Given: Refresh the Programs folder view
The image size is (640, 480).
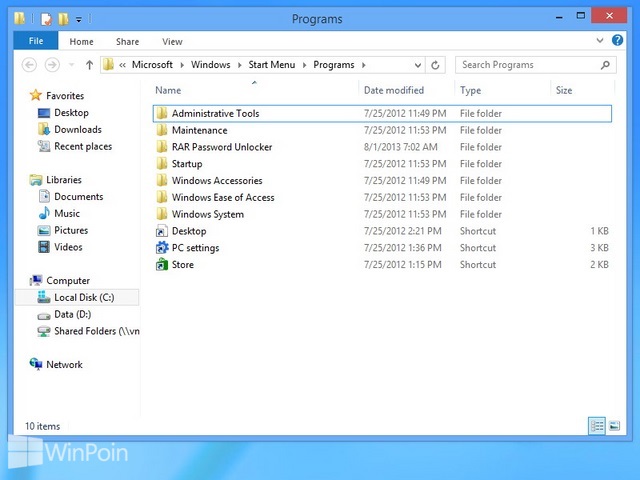Looking at the screenshot, I should point(435,65).
